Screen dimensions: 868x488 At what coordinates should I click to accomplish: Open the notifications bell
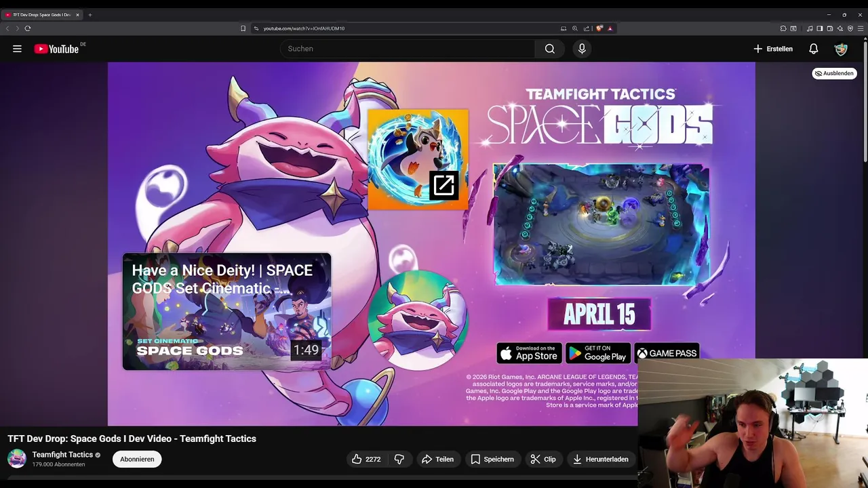814,49
